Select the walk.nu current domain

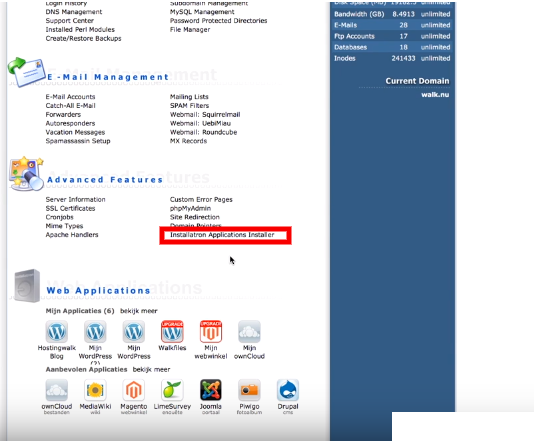click(435, 95)
